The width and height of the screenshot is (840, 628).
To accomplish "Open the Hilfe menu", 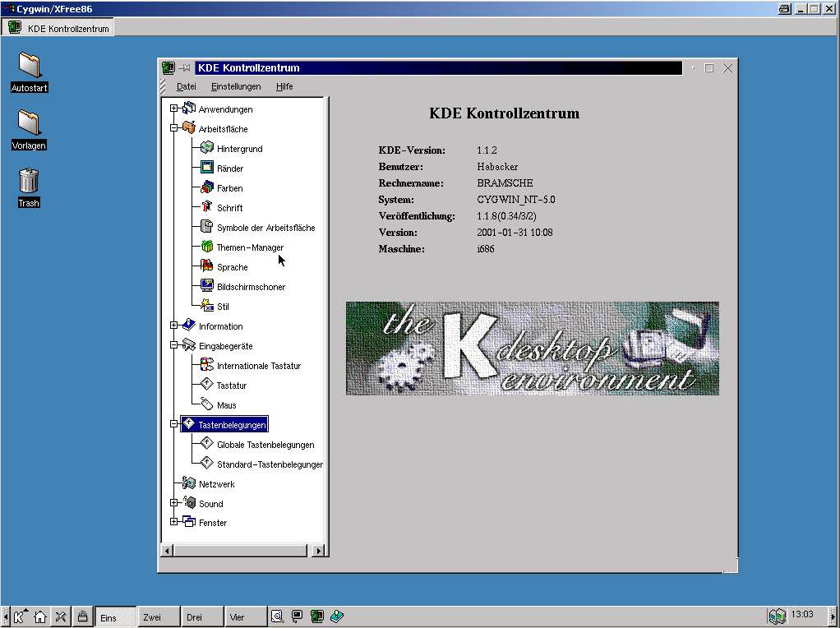I will tap(284, 86).
